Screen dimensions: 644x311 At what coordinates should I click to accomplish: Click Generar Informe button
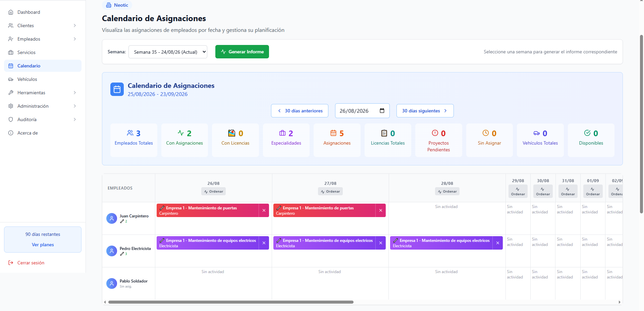coord(242,52)
